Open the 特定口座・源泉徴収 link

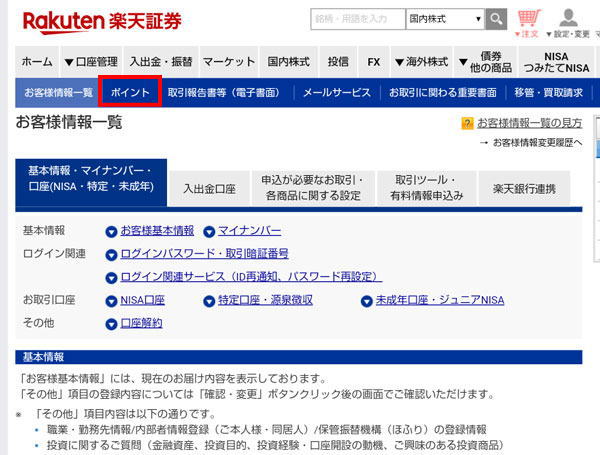click(x=265, y=300)
